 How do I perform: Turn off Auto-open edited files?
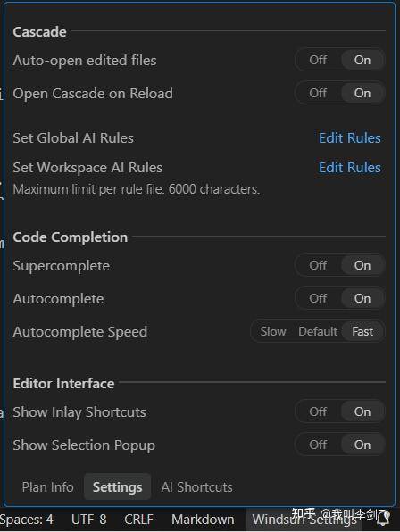318,60
